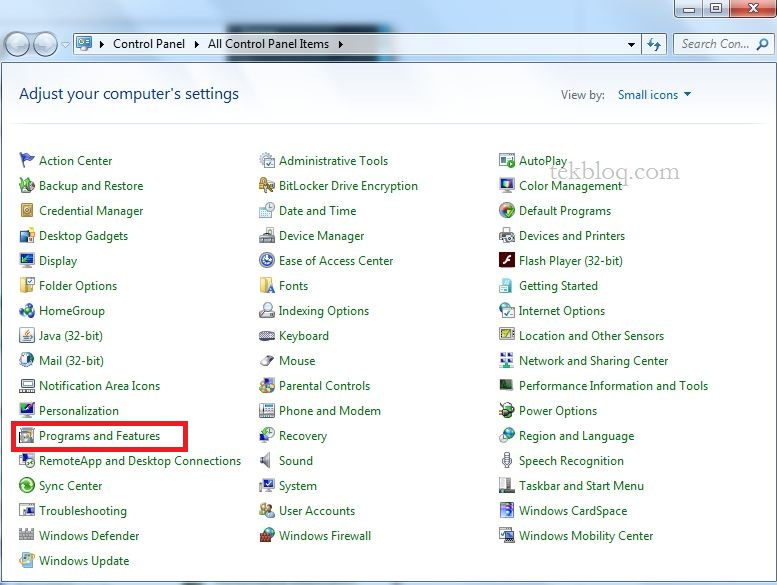Click the Forward navigation button
This screenshot has height=585, width=777.
[45, 44]
